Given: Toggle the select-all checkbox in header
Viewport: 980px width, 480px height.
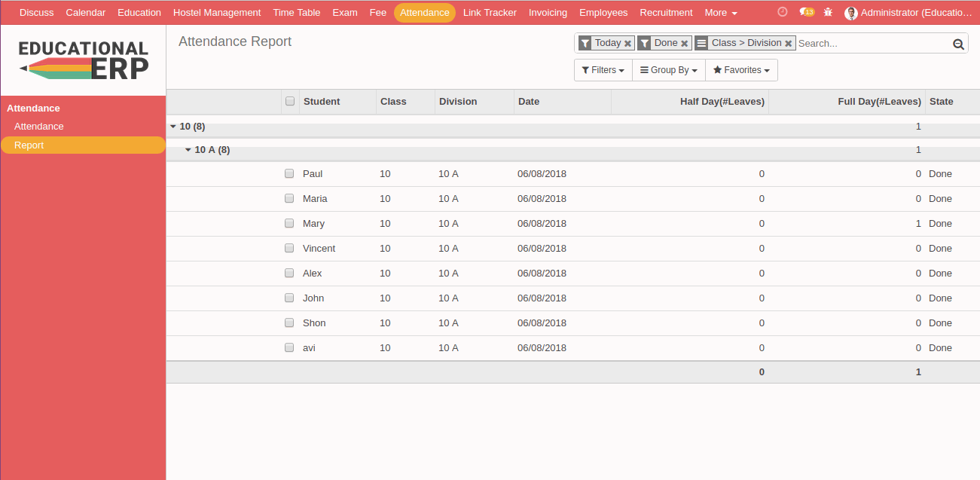Looking at the screenshot, I should click(x=290, y=101).
